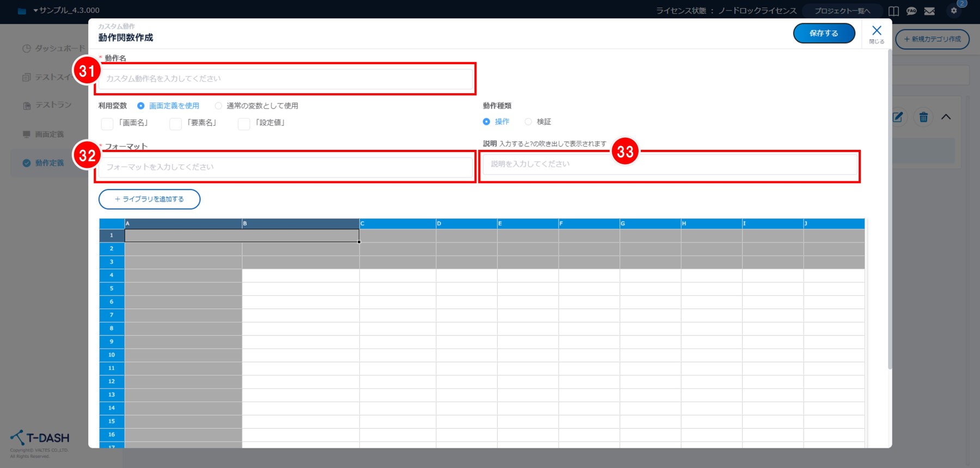Click the pencil edit icon

click(898, 117)
